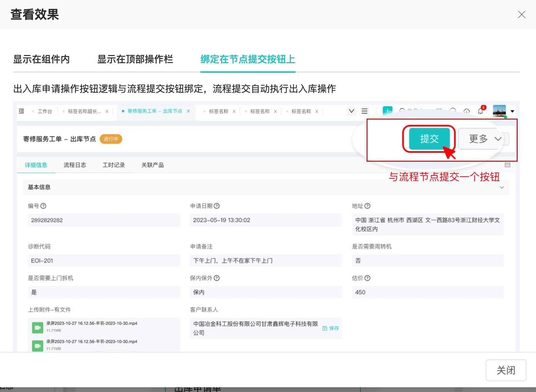Close the 寄修服务工单 – 出库节点 tab
536x392 pixels.
click(188, 111)
